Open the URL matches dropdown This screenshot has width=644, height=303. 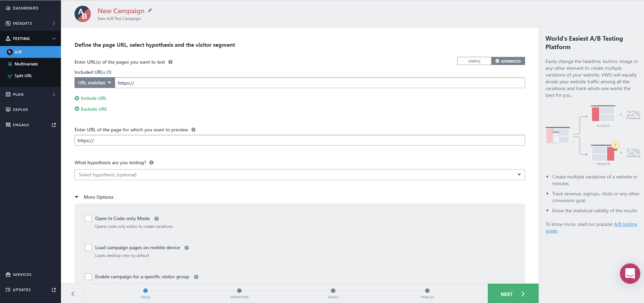point(95,83)
